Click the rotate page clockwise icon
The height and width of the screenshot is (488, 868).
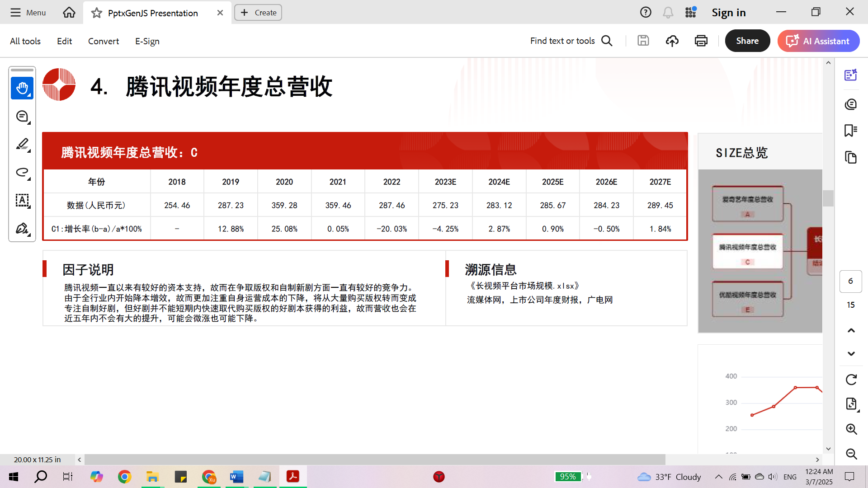[851, 380]
